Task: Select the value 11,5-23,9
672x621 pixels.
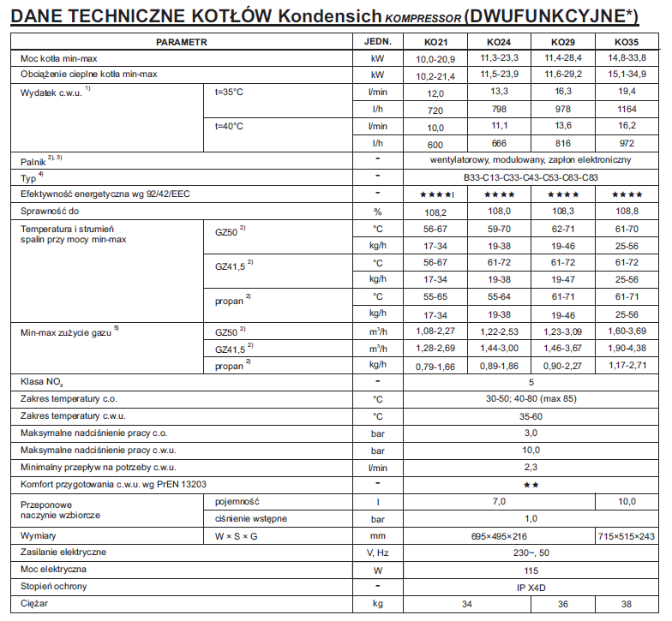Action: (499, 75)
